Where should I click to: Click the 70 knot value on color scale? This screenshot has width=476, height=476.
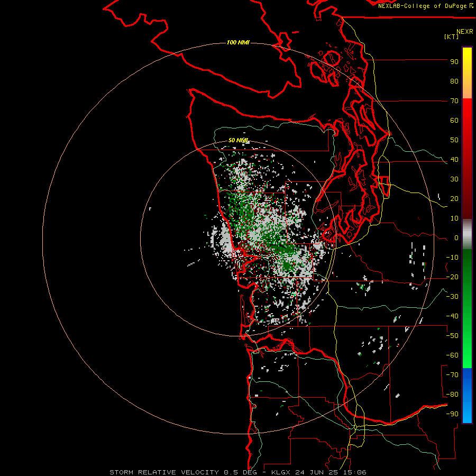coord(454,101)
